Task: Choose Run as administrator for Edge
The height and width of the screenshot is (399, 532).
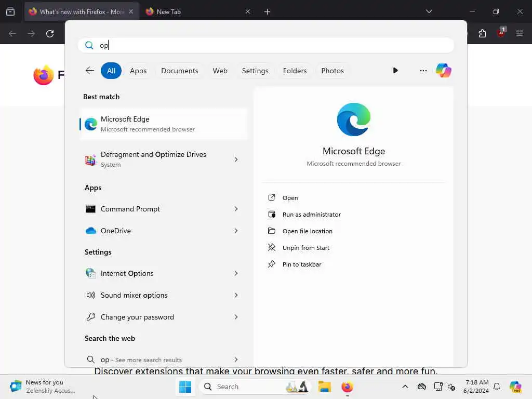Action: (312, 215)
